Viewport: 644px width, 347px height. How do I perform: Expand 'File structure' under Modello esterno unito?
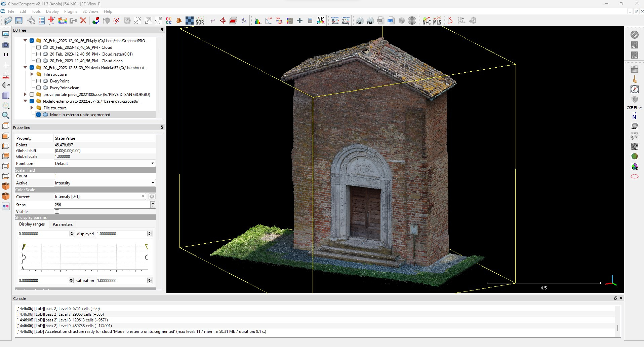[x=32, y=108]
